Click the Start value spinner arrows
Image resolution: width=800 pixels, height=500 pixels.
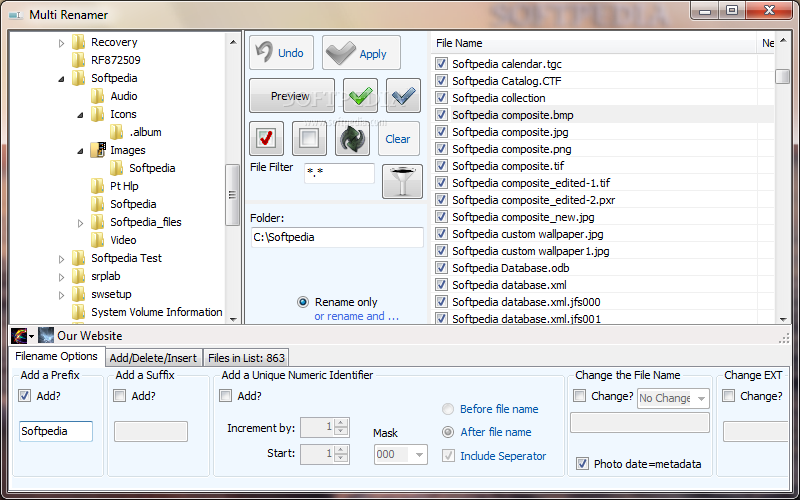[x=341, y=454]
